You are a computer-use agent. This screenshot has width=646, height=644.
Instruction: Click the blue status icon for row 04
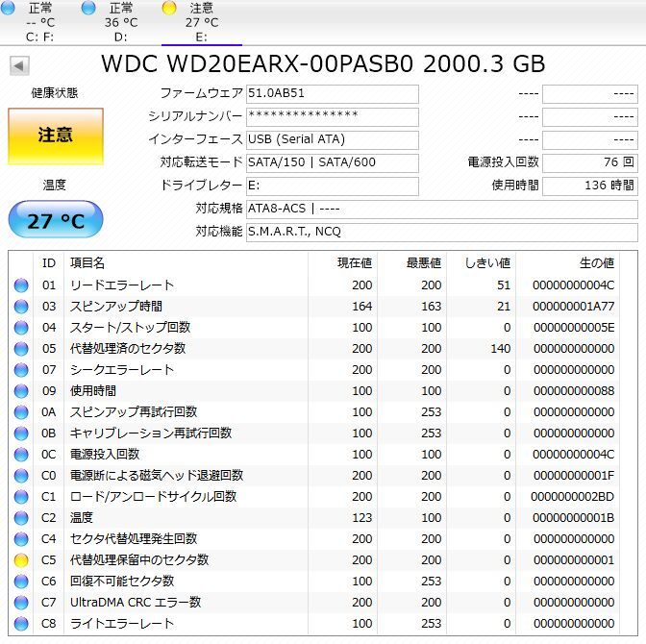point(21,328)
